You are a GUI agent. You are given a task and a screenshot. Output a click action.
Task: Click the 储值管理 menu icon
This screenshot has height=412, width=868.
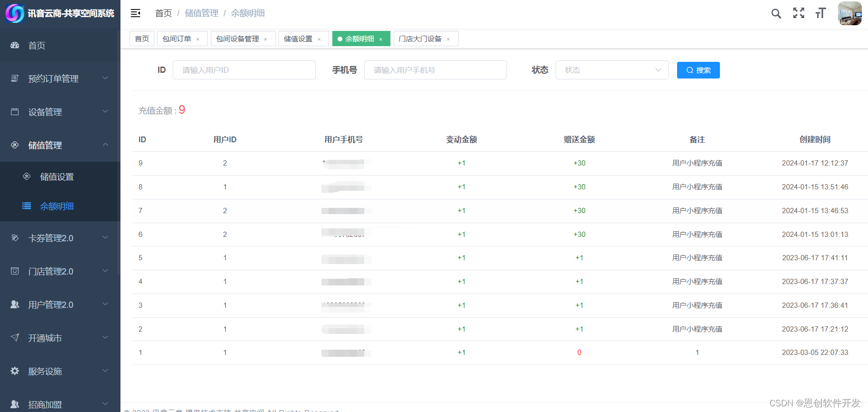click(x=15, y=145)
